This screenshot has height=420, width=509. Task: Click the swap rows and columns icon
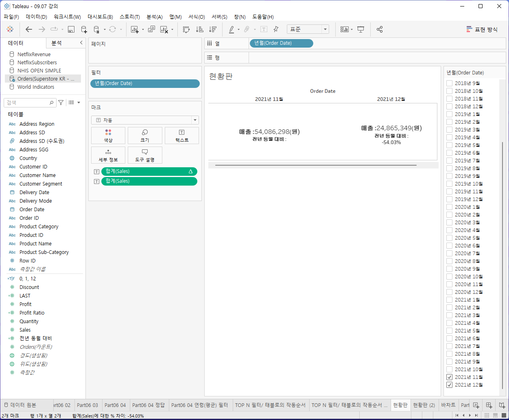[x=186, y=29]
